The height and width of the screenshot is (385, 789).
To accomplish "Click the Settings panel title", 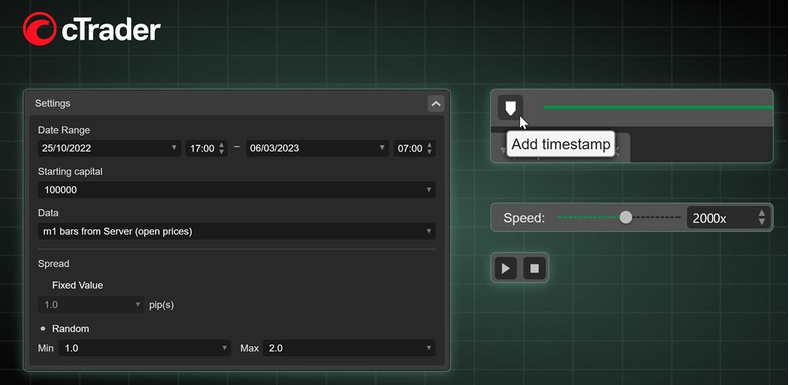I will 52,103.
